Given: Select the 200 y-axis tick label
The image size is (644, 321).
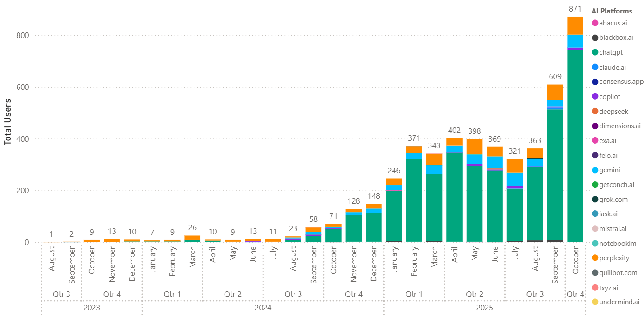Looking at the screenshot, I should point(23,190).
